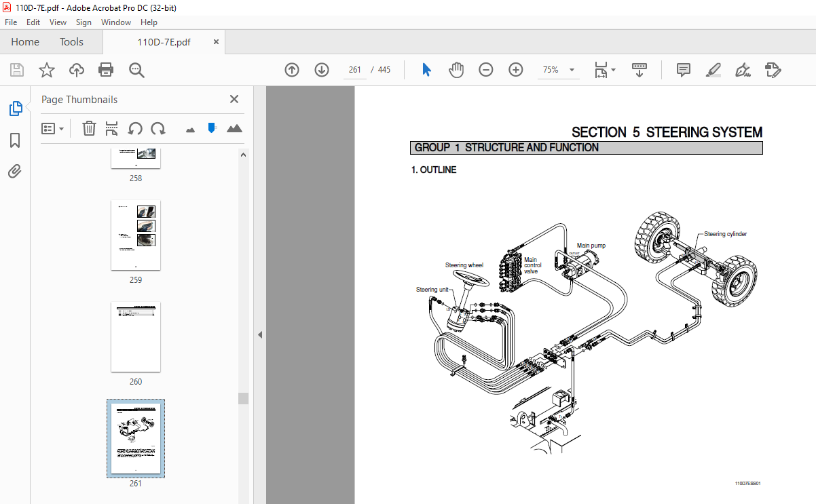Select page 261 thumbnail

(x=136, y=438)
